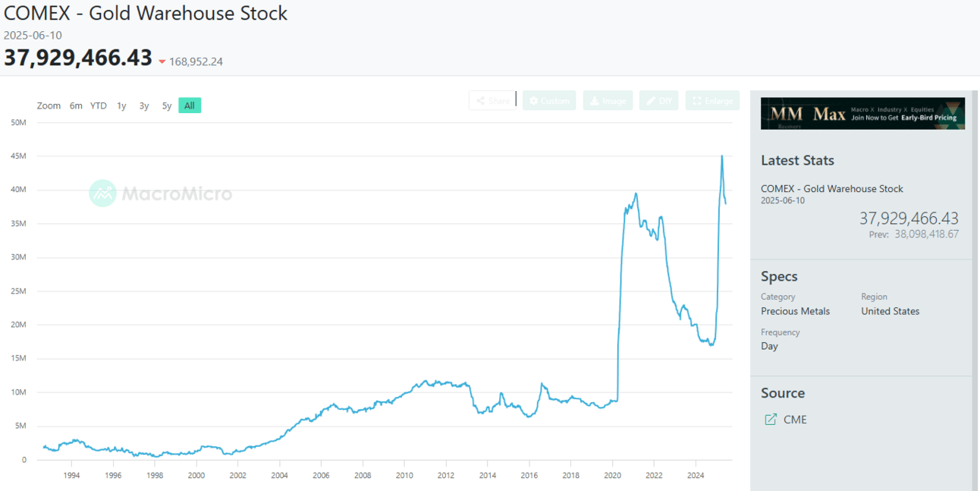The width and height of the screenshot is (980, 491).
Task: Click the Source heading in the sidebar
Action: [x=783, y=393]
